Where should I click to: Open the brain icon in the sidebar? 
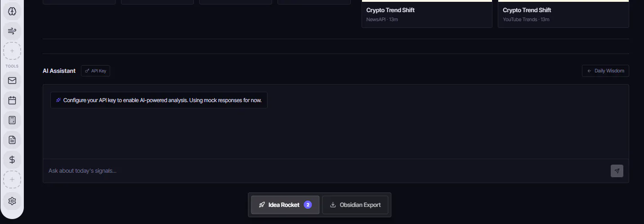tap(12, 11)
